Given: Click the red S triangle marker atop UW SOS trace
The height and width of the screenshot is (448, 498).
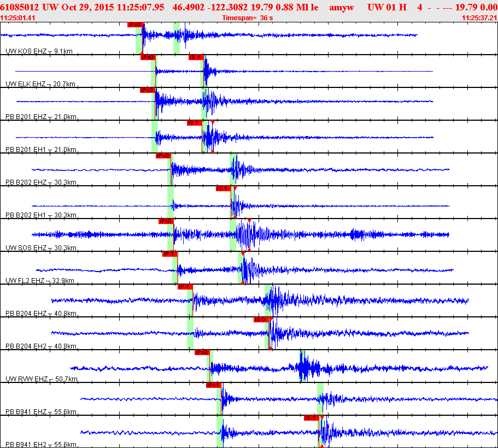Looking at the screenshot, I should (x=249, y=221).
